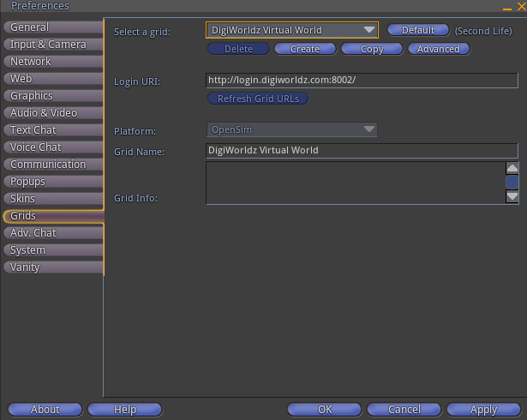Switch to the System tab
The height and width of the screenshot is (420, 527).
coord(53,250)
